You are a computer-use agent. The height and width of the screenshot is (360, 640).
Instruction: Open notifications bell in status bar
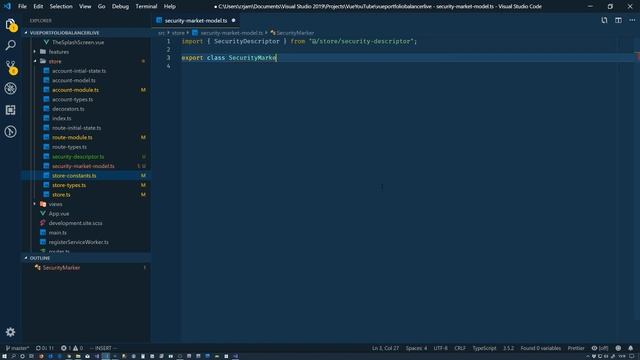(631, 348)
